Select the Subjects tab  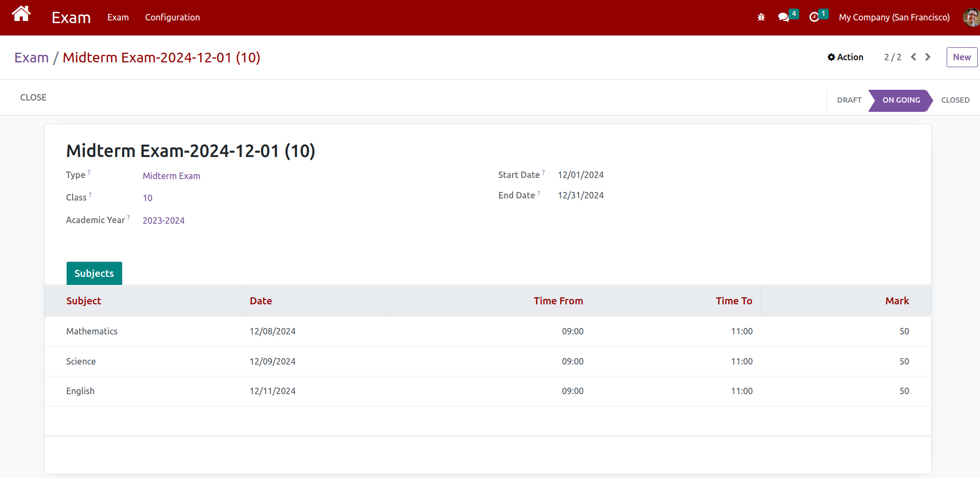tap(94, 273)
